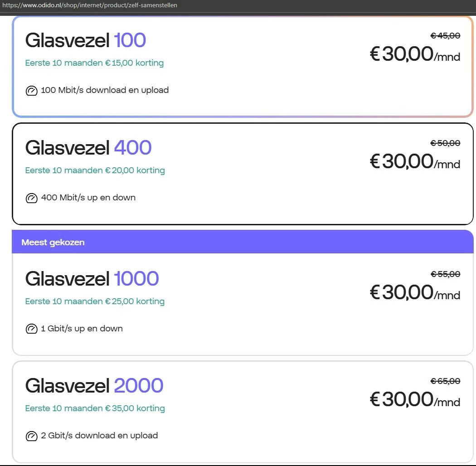The width and height of the screenshot is (476, 466).
Task: Click the speedometer icon in Glasvezel 2000 card
Action: pos(31,436)
